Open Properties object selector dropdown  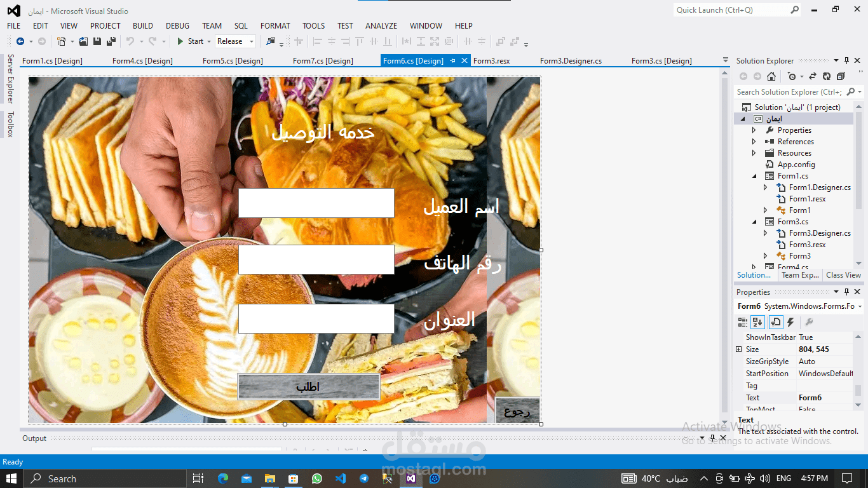coord(860,306)
